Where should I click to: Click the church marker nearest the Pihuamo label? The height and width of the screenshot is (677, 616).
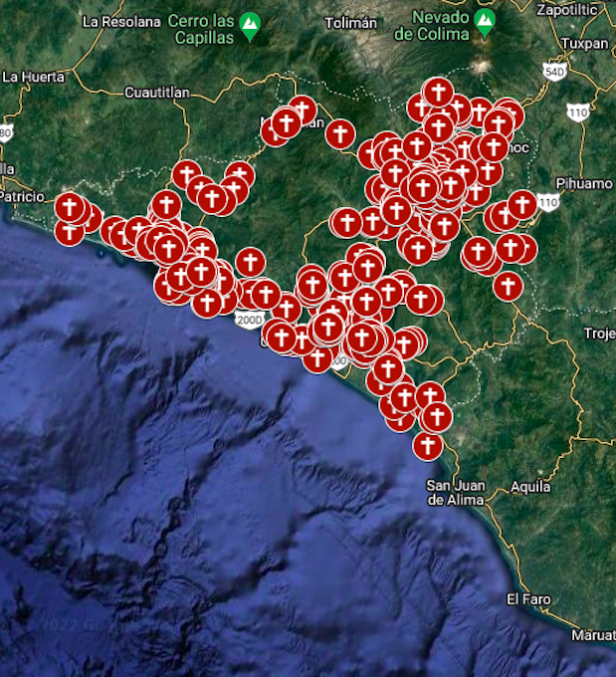point(522,205)
